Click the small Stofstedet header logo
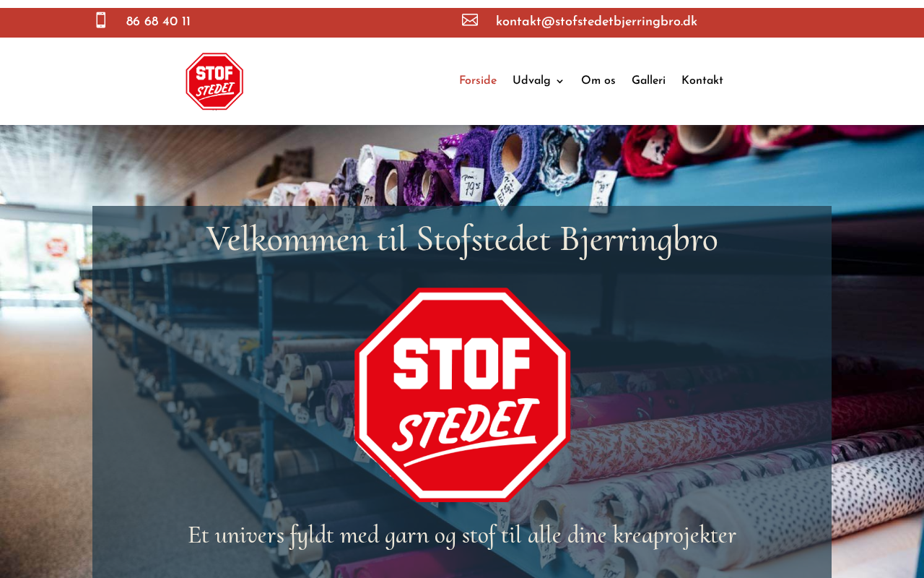The height and width of the screenshot is (578, 924). (x=214, y=81)
